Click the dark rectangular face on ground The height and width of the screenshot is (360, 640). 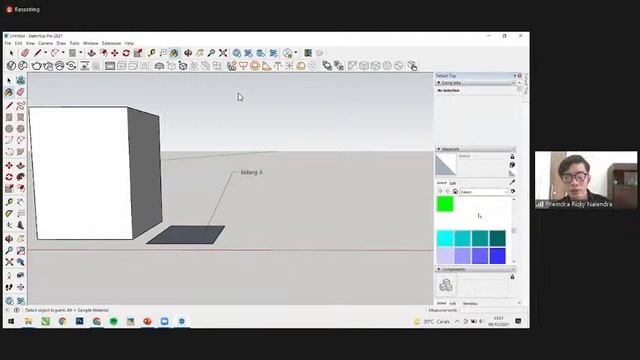pos(186,235)
